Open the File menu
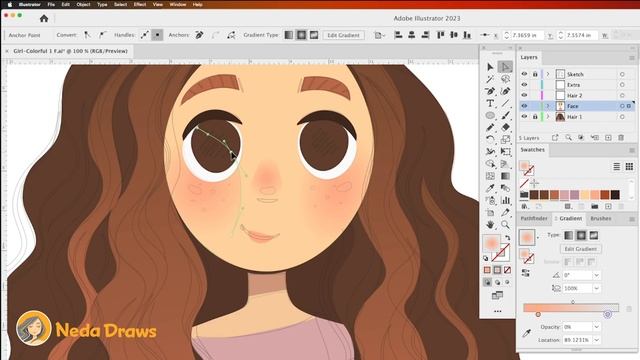Viewport: 640px width, 360px height. pos(51,4)
